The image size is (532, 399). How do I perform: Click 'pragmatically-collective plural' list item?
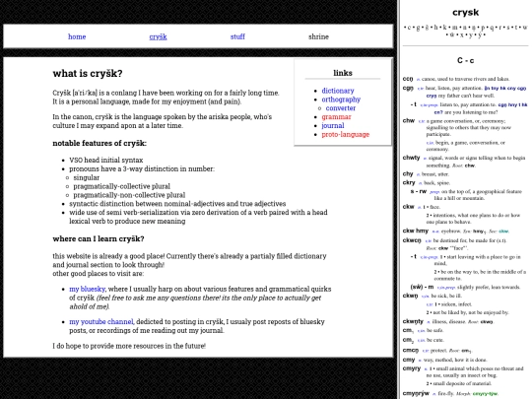122,186
